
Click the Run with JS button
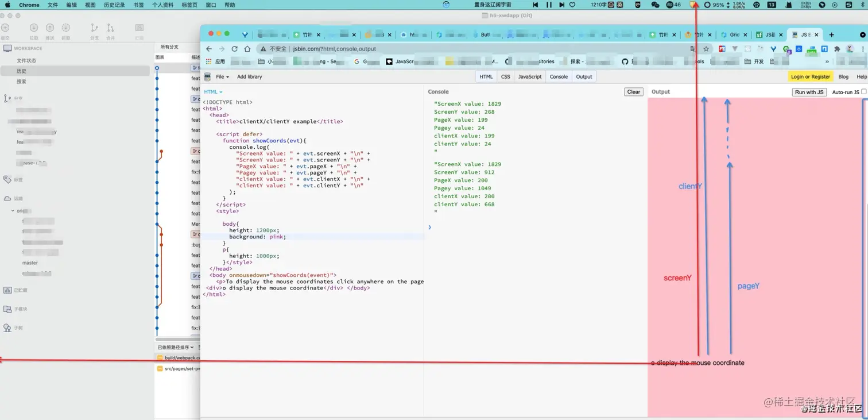click(x=809, y=92)
